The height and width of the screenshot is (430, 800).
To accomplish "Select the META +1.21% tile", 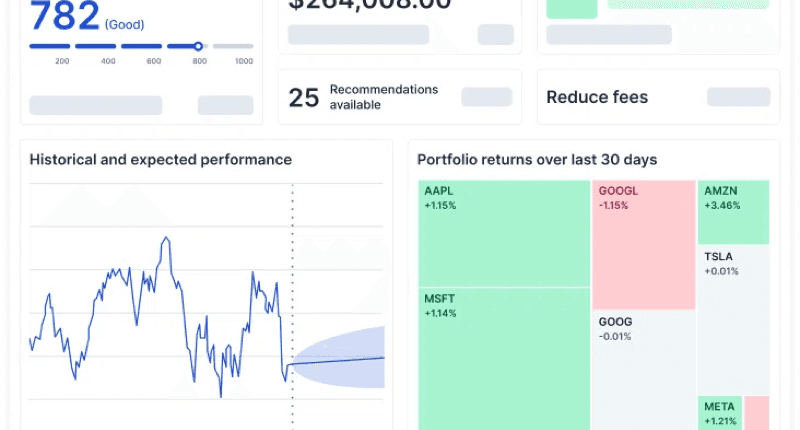I will [719, 413].
